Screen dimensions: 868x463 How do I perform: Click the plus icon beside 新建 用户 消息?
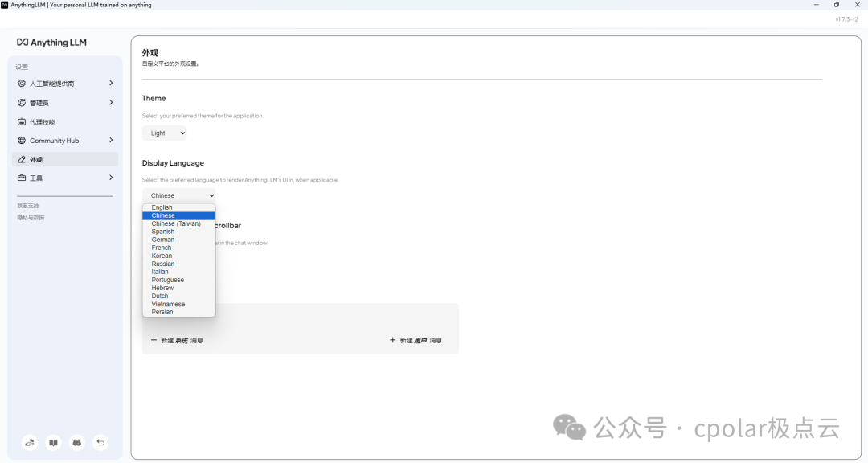tap(392, 340)
